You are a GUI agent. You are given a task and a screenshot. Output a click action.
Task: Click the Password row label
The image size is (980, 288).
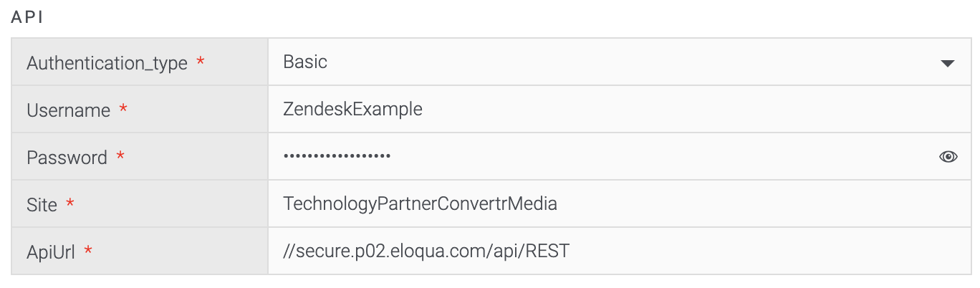click(67, 158)
